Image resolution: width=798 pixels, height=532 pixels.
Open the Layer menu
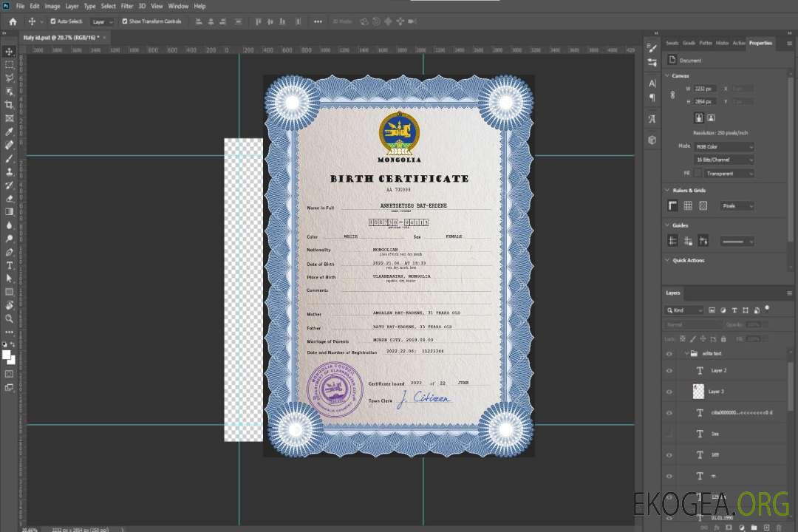click(72, 6)
